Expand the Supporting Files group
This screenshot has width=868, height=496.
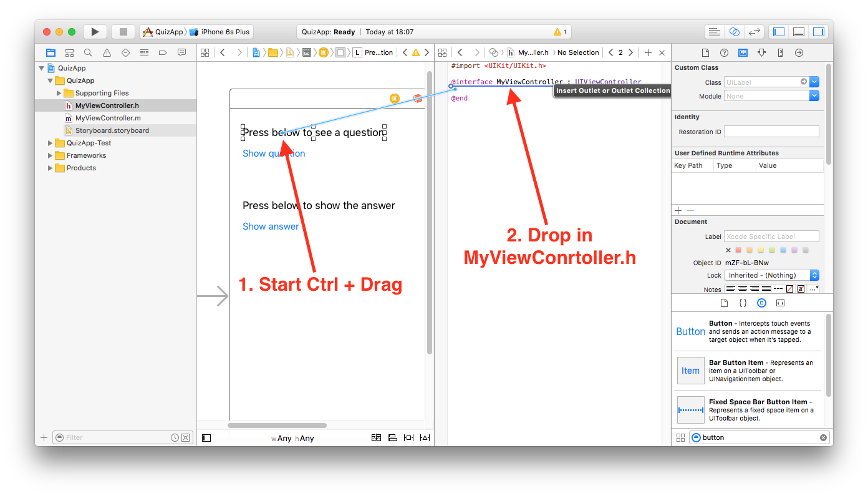click(59, 93)
